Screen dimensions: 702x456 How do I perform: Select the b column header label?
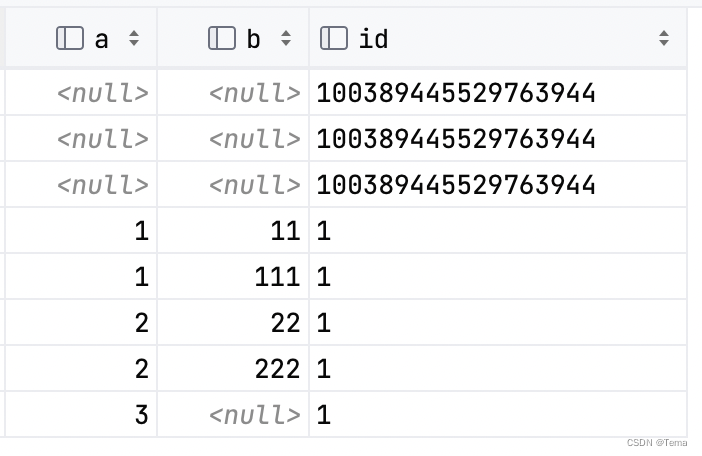[253, 38]
